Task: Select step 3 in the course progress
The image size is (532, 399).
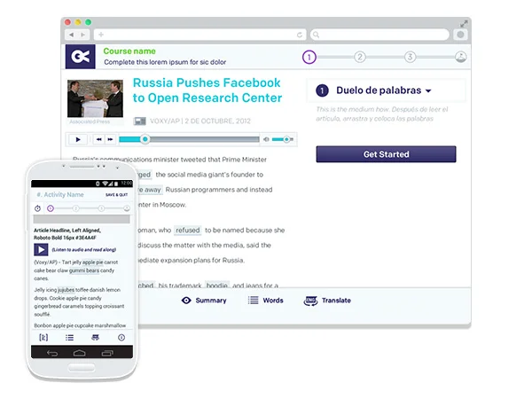Action: [x=410, y=57]
